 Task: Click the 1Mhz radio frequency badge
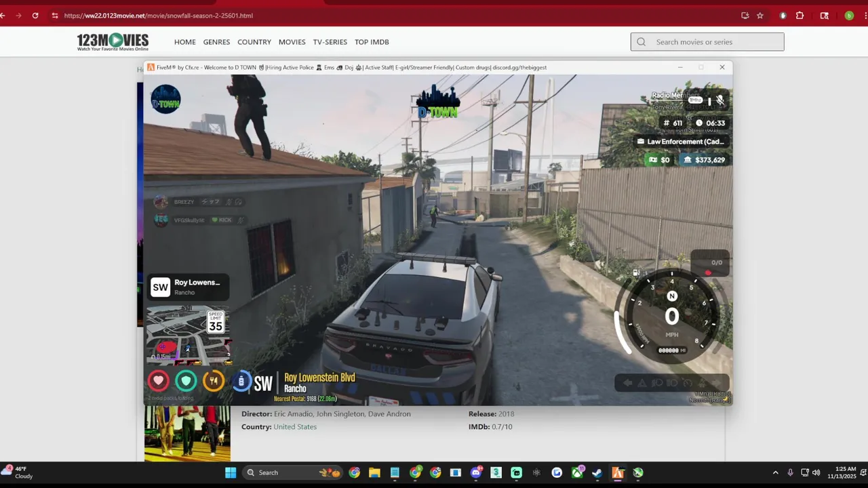pos(695,100)
